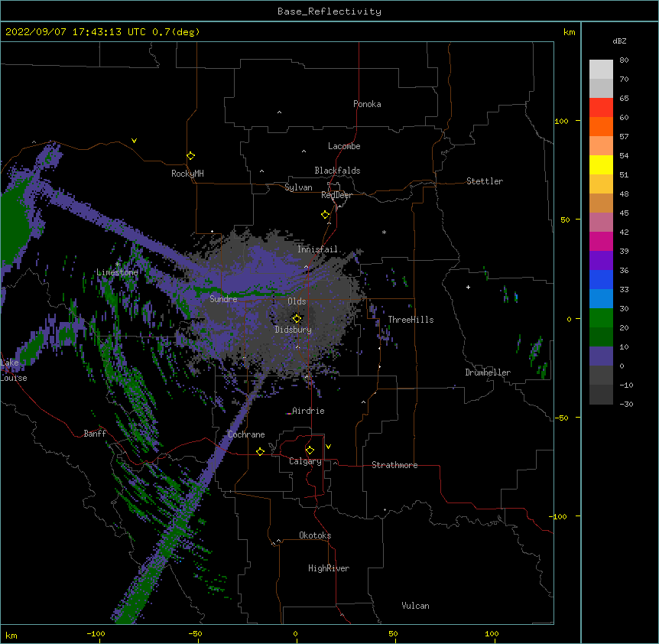Click the RockyMH label
Viewport: 659px width, 644px height.
(x=187, y=173)
